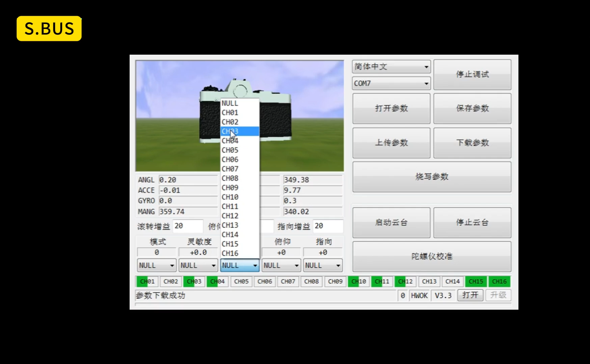Select CH13 in the open dropdown list

point(240,225)
